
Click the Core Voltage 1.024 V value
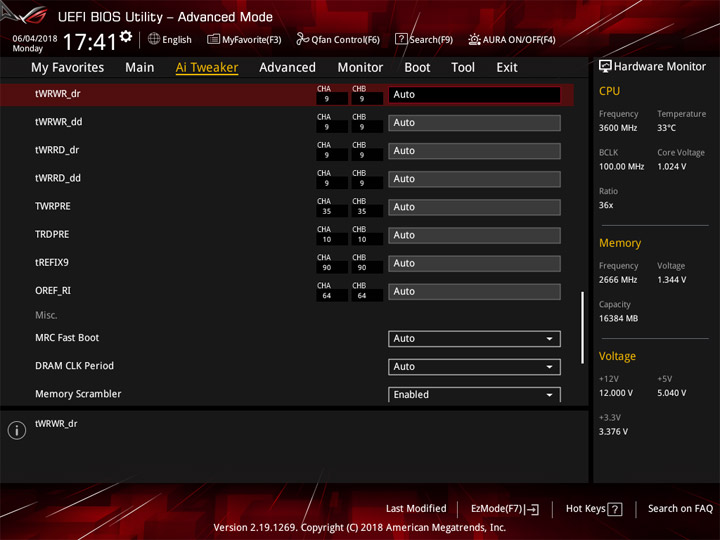click(x=671, y=166)
